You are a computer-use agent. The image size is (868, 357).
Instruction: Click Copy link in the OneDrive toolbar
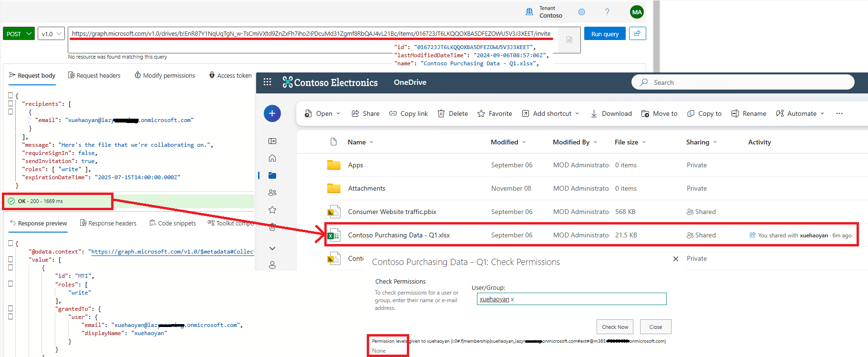coord(409,113)
